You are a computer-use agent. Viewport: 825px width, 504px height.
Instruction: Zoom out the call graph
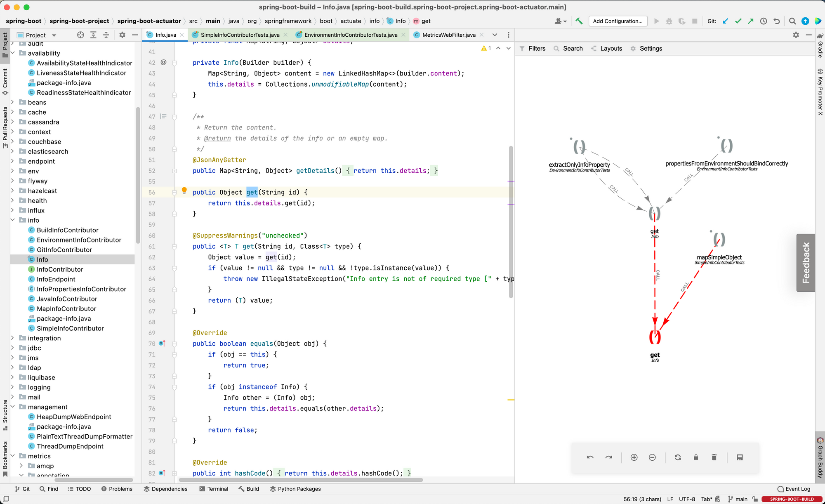click(x=652, y=457)
